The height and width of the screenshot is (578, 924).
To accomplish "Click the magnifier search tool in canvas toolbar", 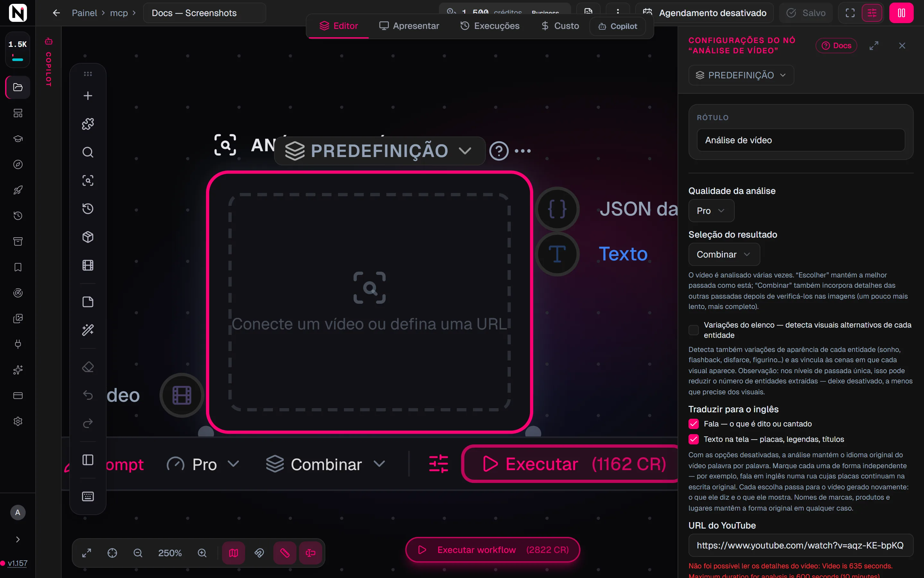I will coord(88,152).
